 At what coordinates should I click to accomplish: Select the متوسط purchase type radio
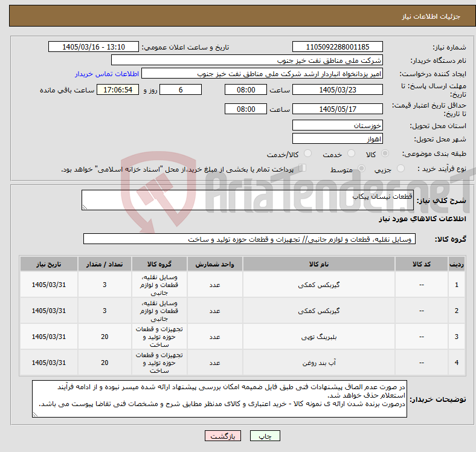(361, 168)
